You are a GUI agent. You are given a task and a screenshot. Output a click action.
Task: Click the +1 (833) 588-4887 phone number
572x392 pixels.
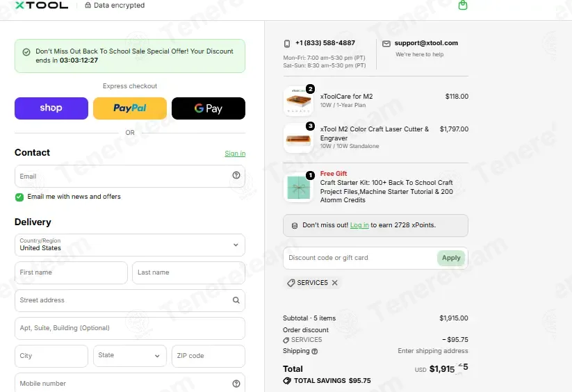[325, 43]
